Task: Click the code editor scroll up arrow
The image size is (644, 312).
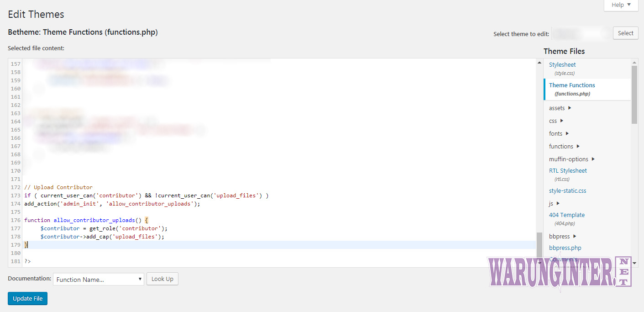Action: (x=539, y=63)
